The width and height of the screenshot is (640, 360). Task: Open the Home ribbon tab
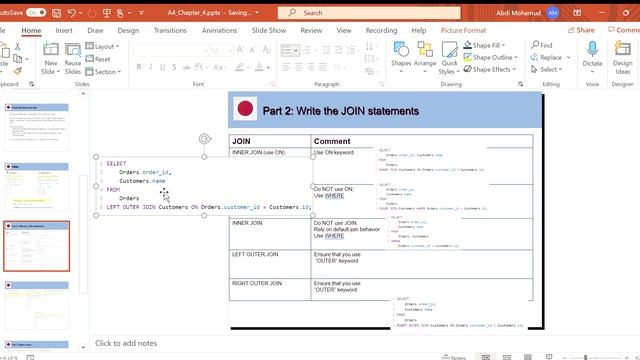click(31, 31)
